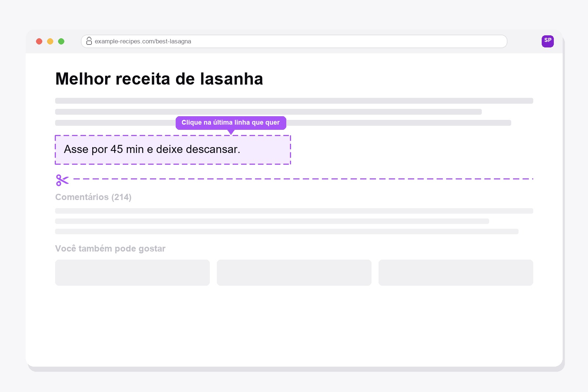Click the padlock icon in address bar
This screenshot has width=588, height=392.
[89, 41]
